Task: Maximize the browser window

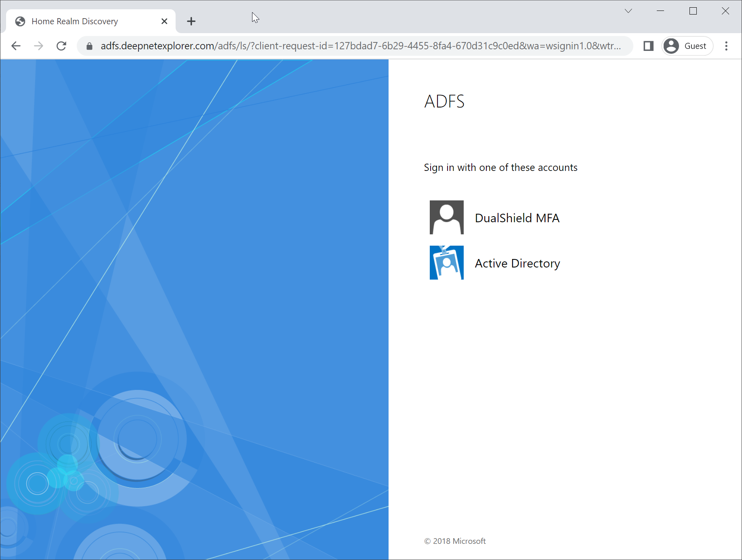Action: 693,11
